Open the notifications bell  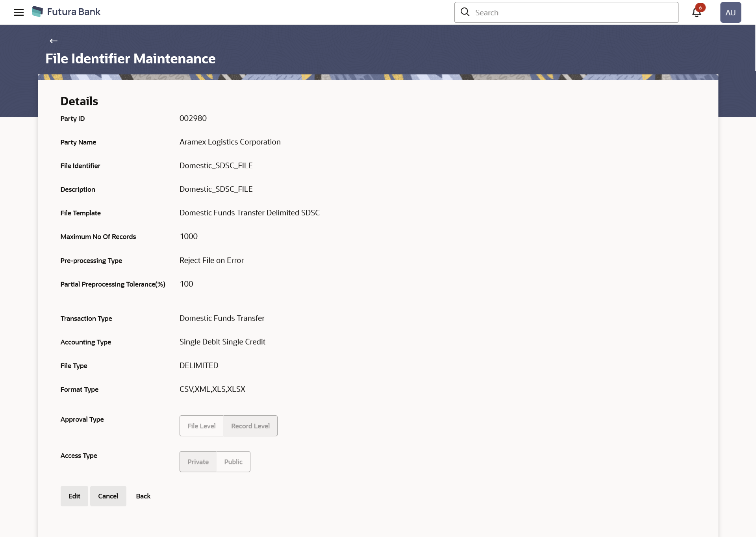696,13
